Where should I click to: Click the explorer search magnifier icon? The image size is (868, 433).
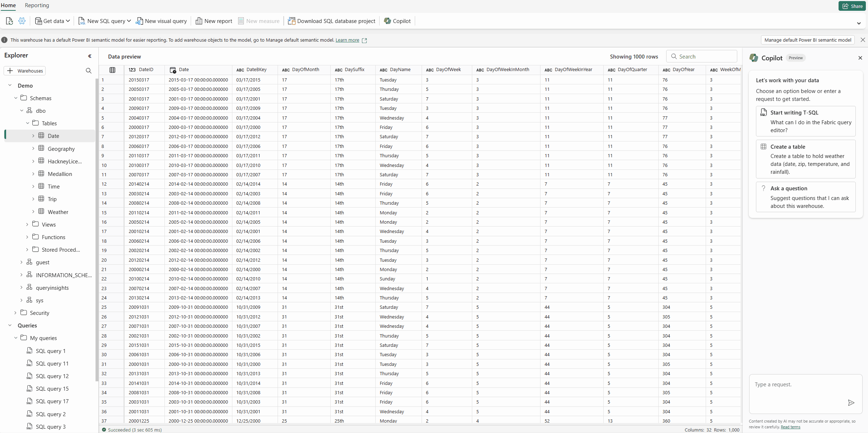click(x=88, y=71)
